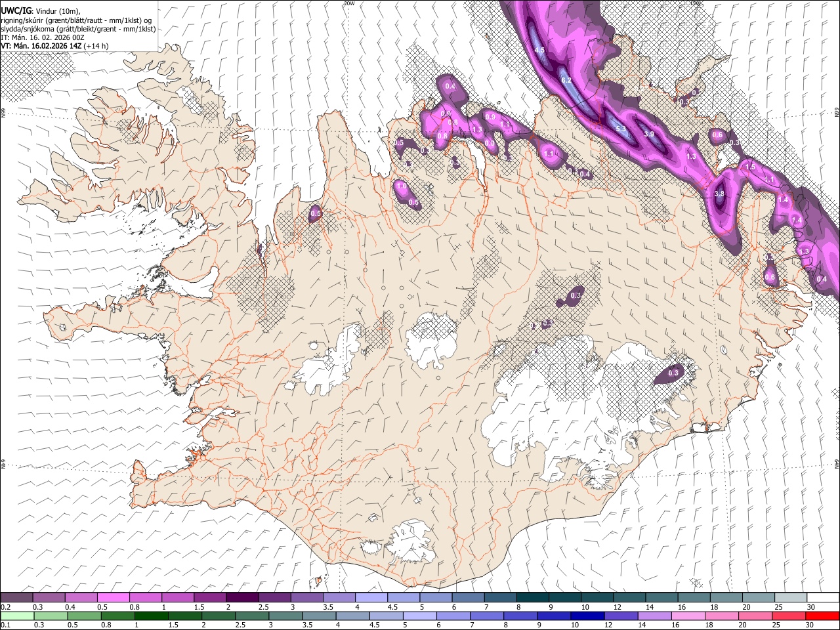Click the Hofsjökull glacier white patch

[x=431, y=340]
